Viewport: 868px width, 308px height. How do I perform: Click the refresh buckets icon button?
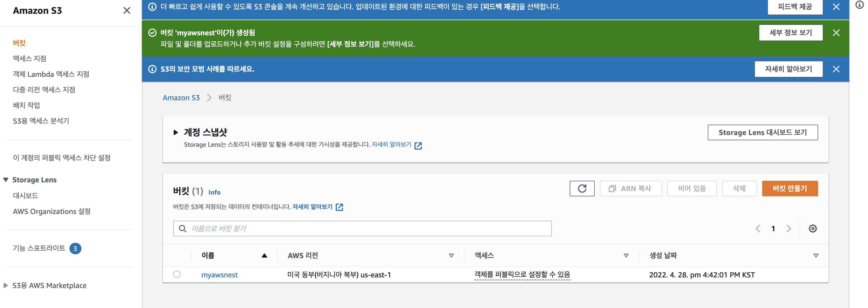click(x=582, y=189)
